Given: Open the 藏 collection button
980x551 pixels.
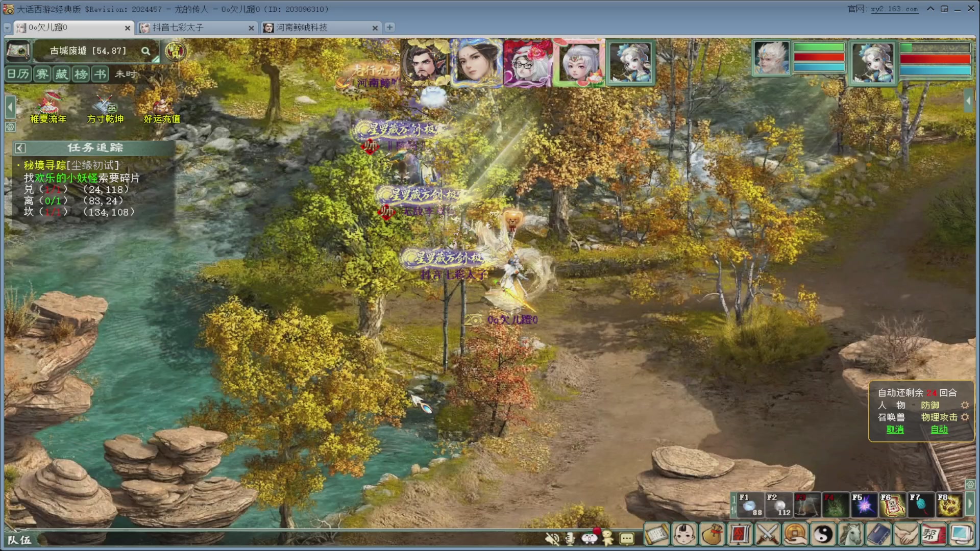Looking at the screenshot, I should [61, 74].
